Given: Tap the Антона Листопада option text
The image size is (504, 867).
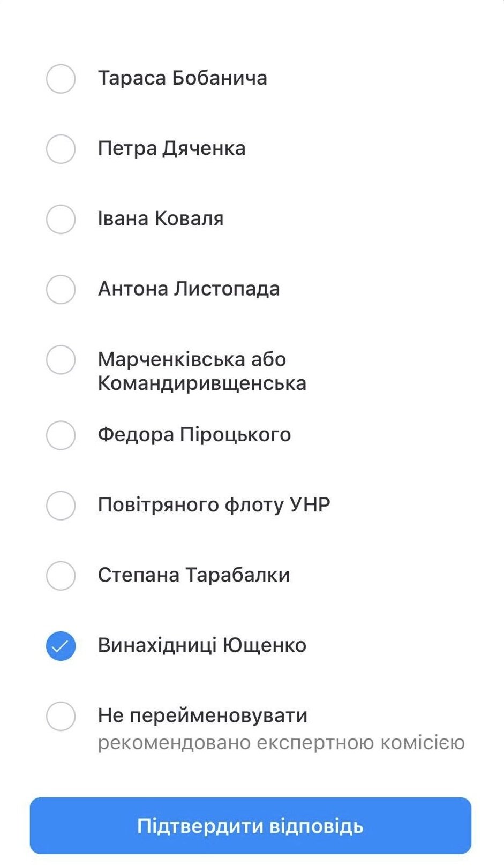Looking at the screenshot, I should (x=189, y=289).
